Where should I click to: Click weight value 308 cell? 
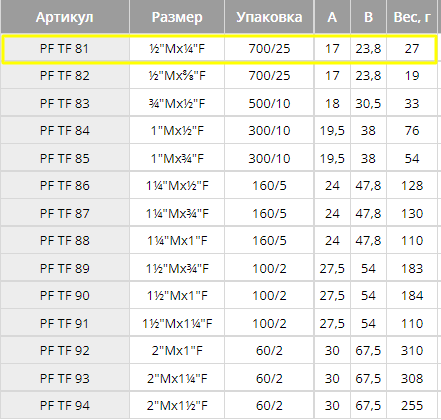412,378
